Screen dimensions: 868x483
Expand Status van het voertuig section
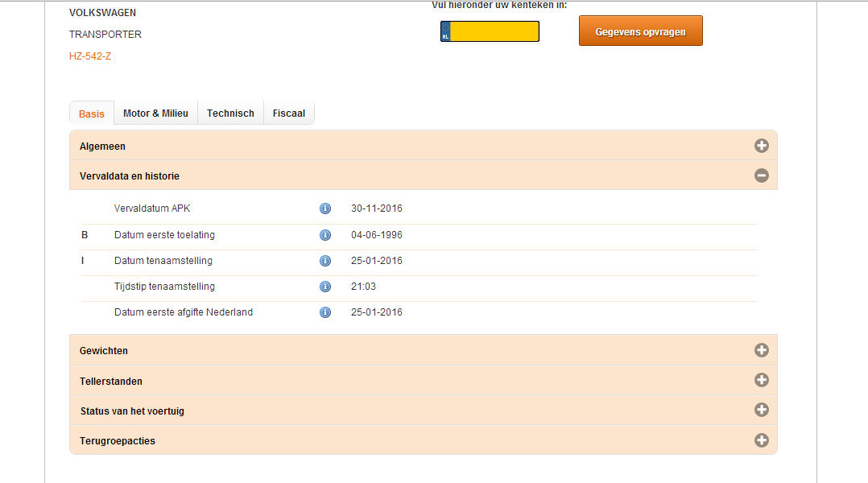(x=132, y=411)
